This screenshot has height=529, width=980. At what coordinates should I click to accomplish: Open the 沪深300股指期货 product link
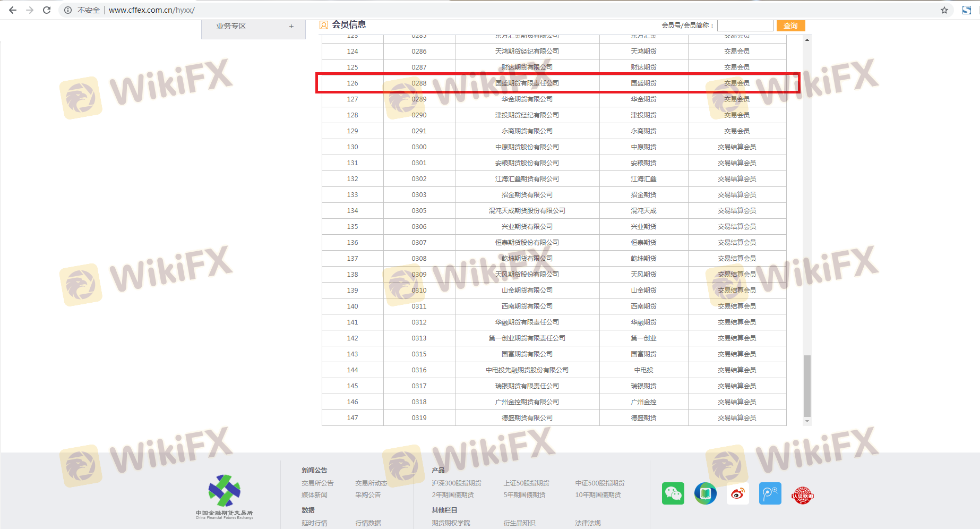[x=456, y=483]
